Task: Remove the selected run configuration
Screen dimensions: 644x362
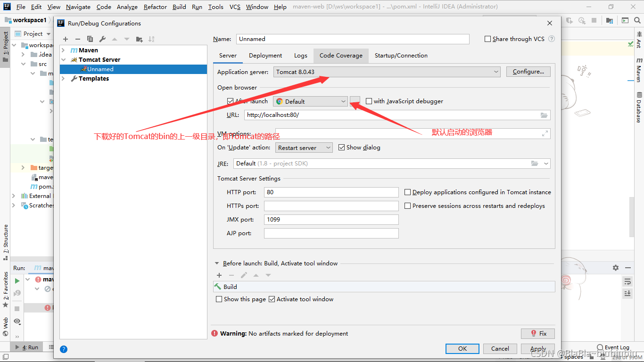Action: pos(78,39)
